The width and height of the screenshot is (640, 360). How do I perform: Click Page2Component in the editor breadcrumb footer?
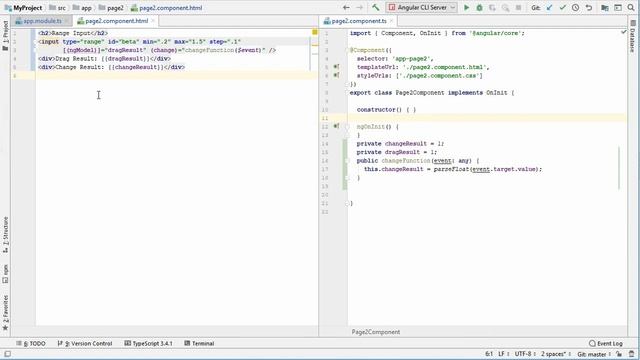click(376, 332)
